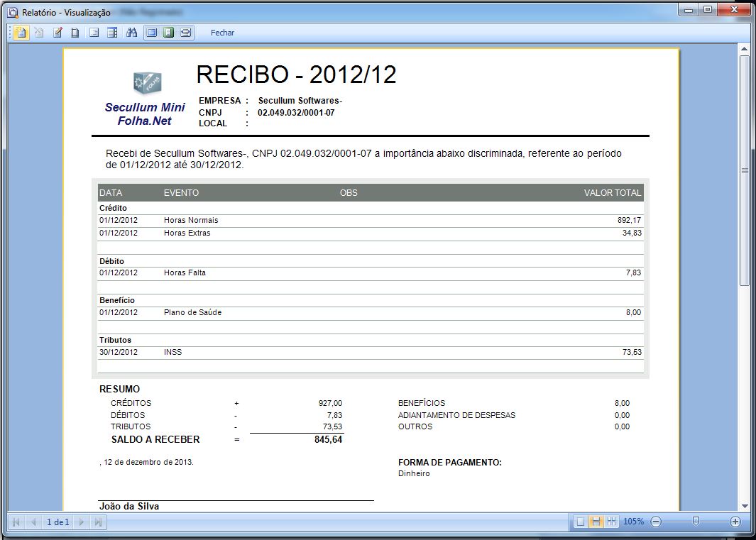Click the 'Horas Extras' event row

click(x=371, y=233)
